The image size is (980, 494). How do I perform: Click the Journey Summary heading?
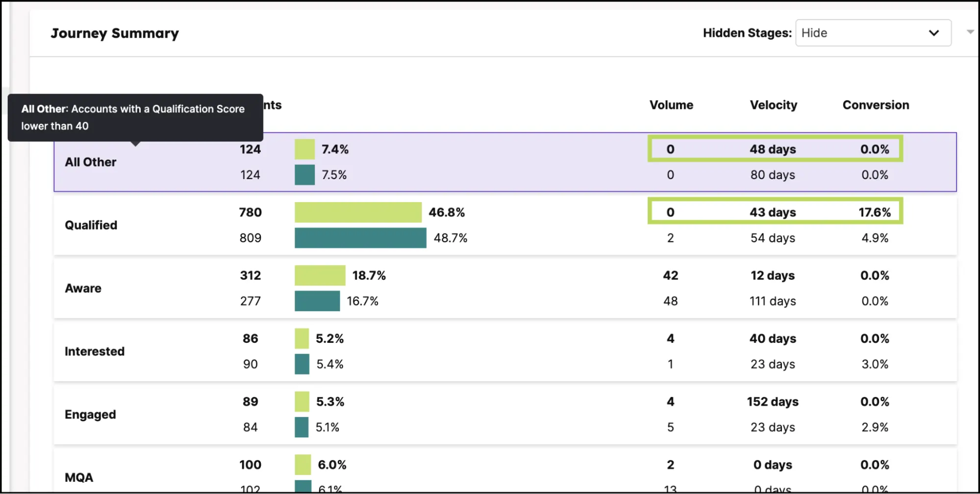(x=115, y=33)
